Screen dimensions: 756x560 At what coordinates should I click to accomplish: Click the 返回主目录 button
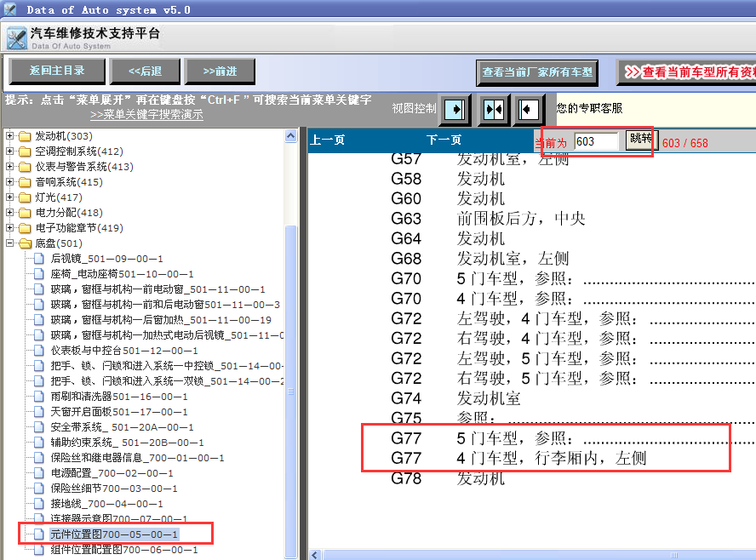(x=57, y=71)
